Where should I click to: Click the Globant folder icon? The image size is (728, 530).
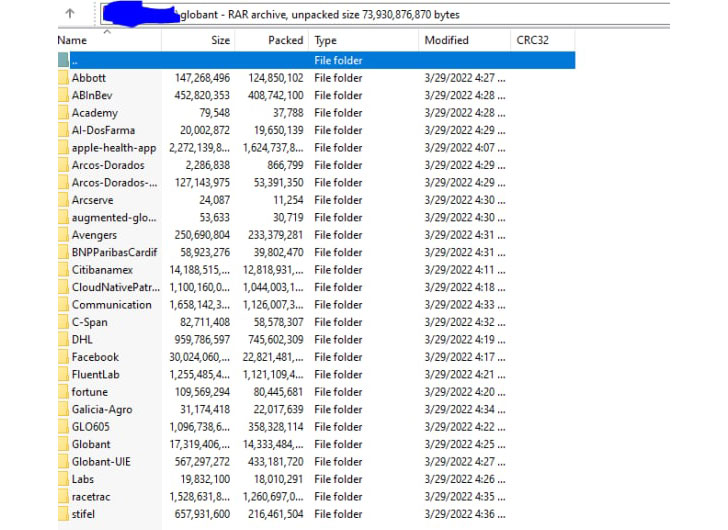[x=63, y=444]
